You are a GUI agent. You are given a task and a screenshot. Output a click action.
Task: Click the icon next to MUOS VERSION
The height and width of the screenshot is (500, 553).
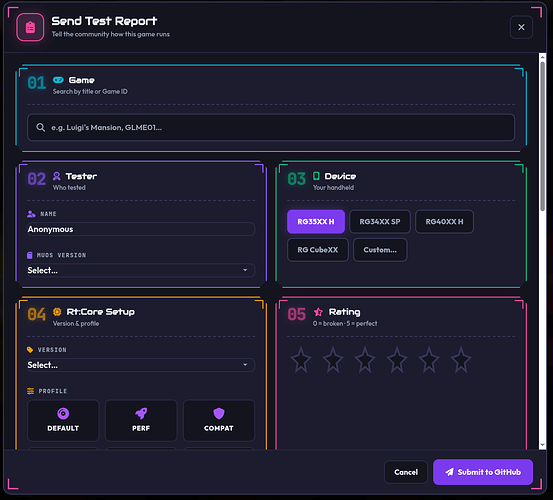tap(30, 255)
